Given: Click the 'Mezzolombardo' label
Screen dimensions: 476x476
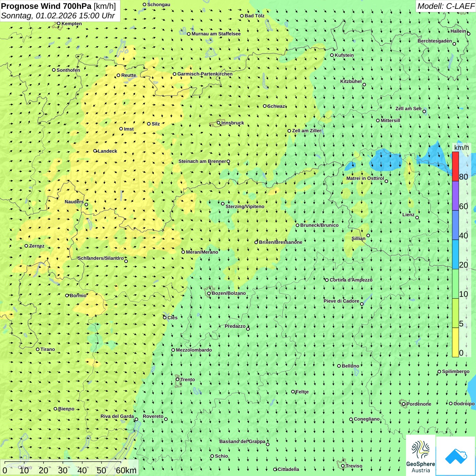Looking at the screenshot, I should [194, 350].
